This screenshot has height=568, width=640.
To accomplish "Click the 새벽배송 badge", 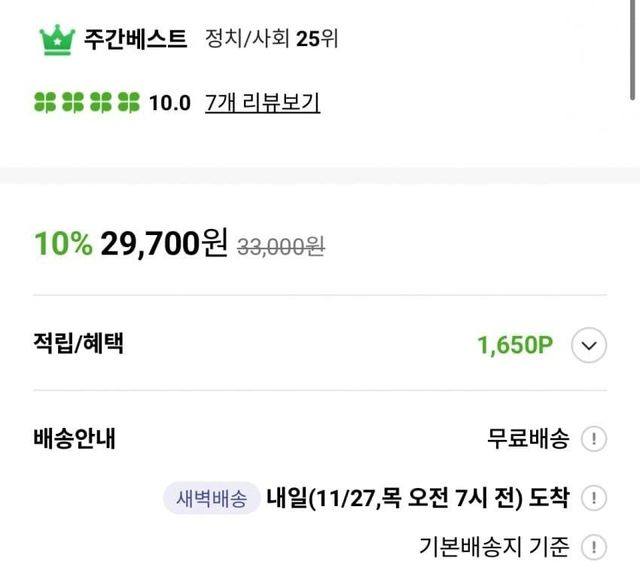I will 211,498.
